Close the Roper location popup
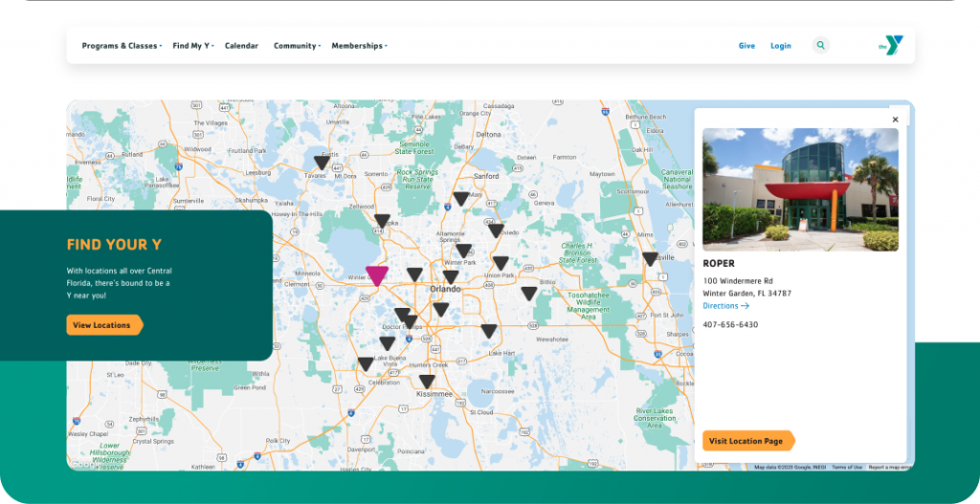This screenshot has height=504, width=980. click(x=895, y=120)
